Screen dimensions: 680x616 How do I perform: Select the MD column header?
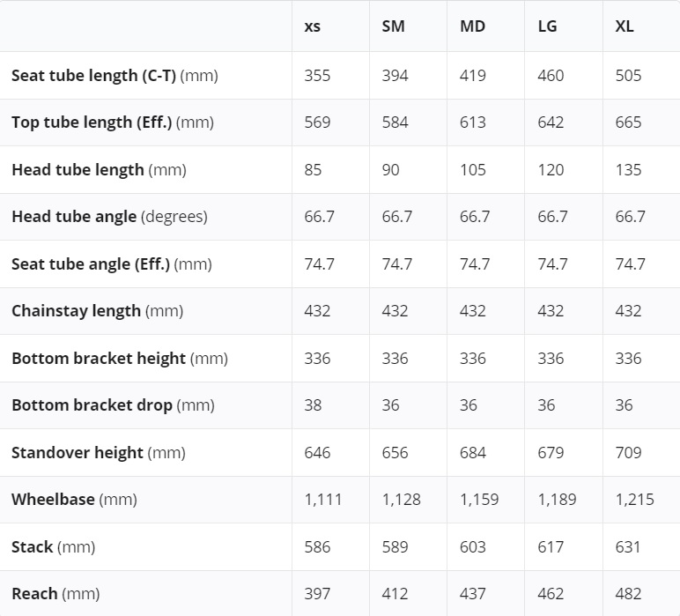pyautogui.click(x=472, y=26)
